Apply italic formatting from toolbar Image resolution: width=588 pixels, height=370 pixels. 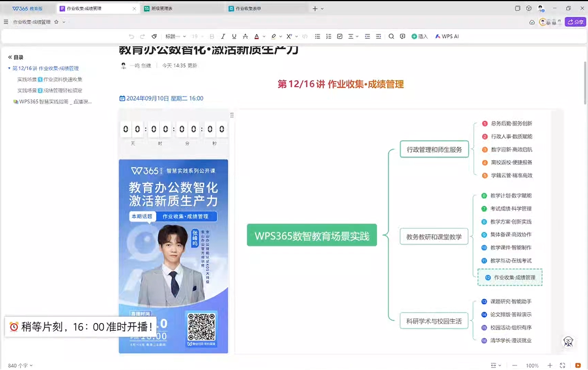tap(223, 36)
